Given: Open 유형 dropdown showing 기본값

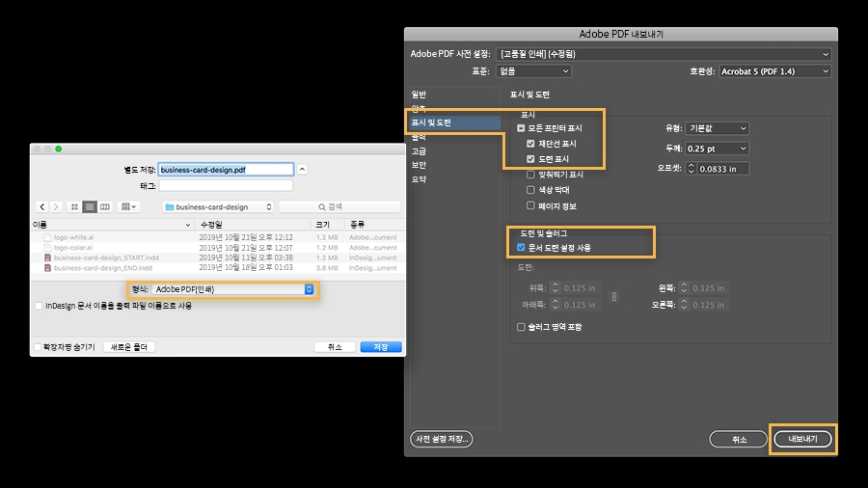Looking at the screenshot, I should coord(717,128).
